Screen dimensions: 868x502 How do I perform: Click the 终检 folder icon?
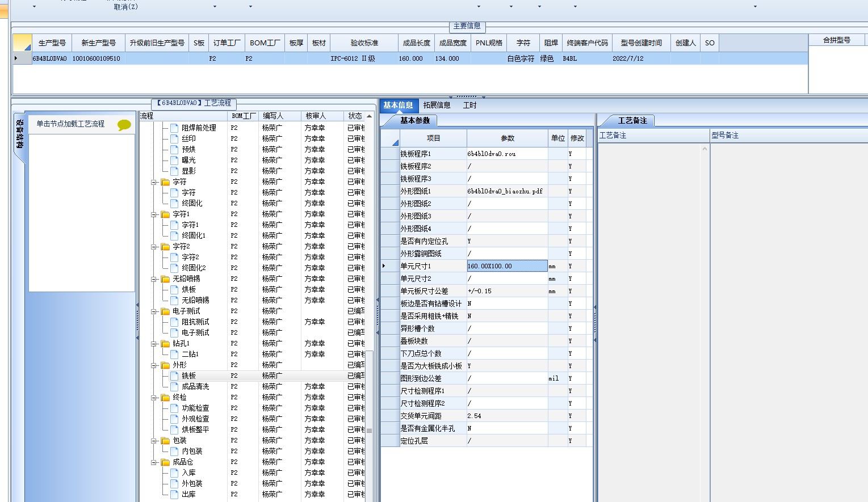[166, 398]
